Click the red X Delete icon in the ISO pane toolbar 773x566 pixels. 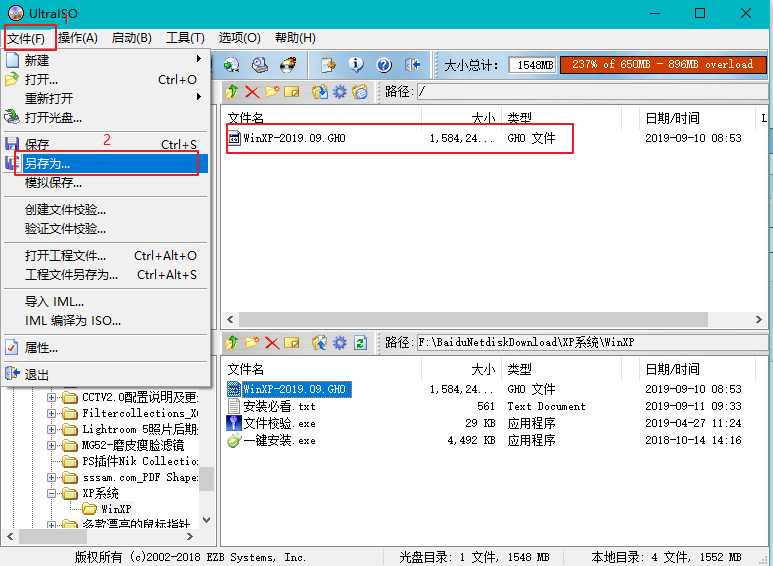click(252, 91)
